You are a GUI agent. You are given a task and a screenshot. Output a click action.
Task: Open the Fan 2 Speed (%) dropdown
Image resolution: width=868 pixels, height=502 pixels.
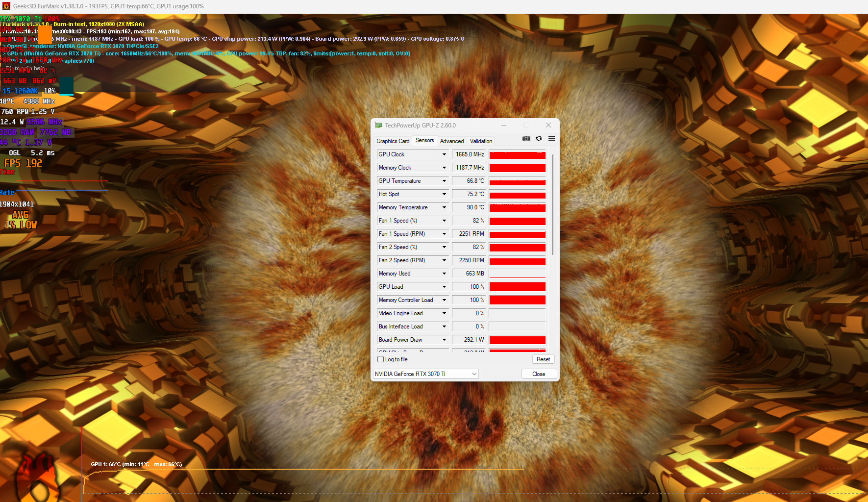[x=444, y=247]
